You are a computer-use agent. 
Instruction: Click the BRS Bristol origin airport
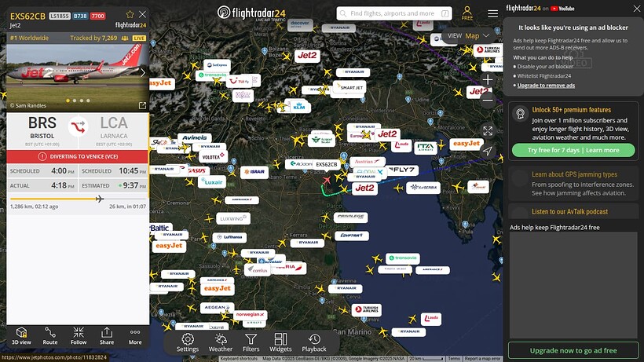42,130
